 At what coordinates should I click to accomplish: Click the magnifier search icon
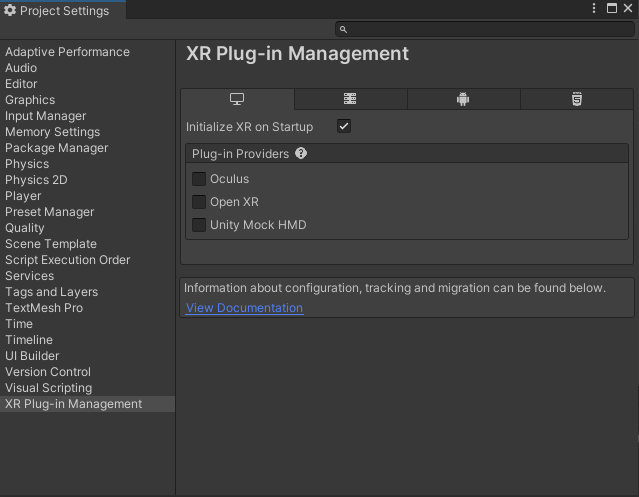tap(344, 29)
